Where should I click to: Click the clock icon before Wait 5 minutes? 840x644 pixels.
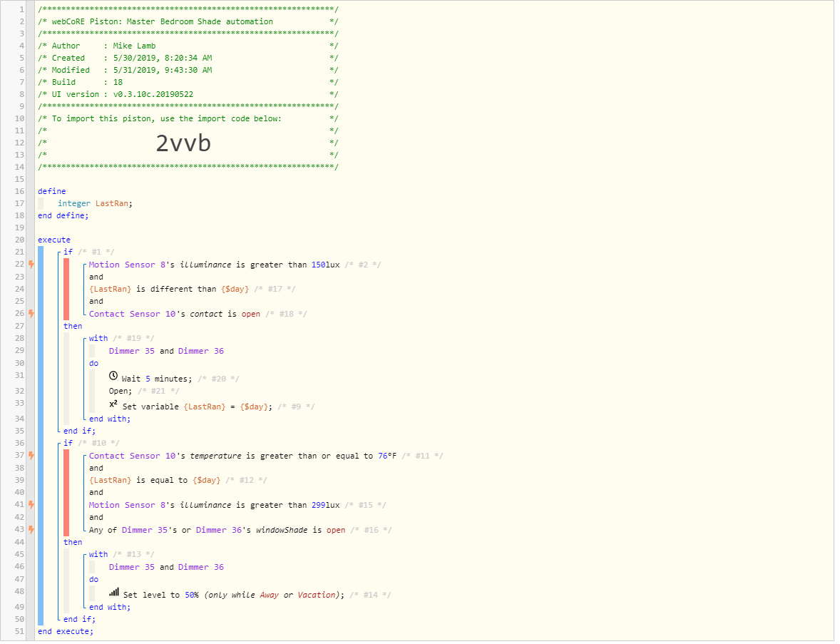pos(113,377)
